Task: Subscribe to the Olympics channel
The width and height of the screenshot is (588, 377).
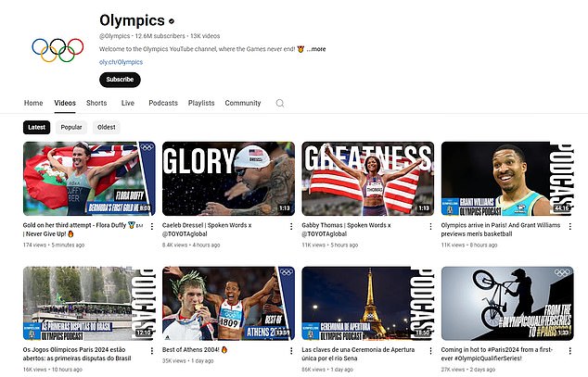Action: pyautogui.click(x=120, y=80)
